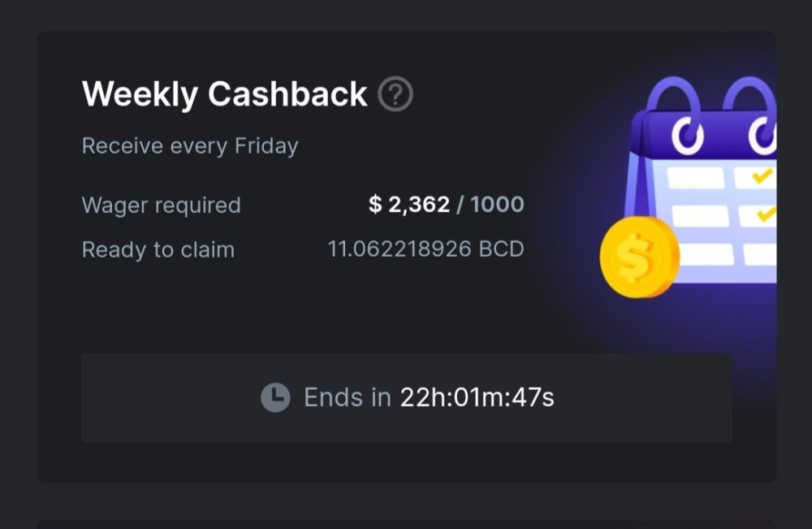The width and height of the screenshot is (812, 529).
Task: Click the BCD currency label
Action: (501, 249)
